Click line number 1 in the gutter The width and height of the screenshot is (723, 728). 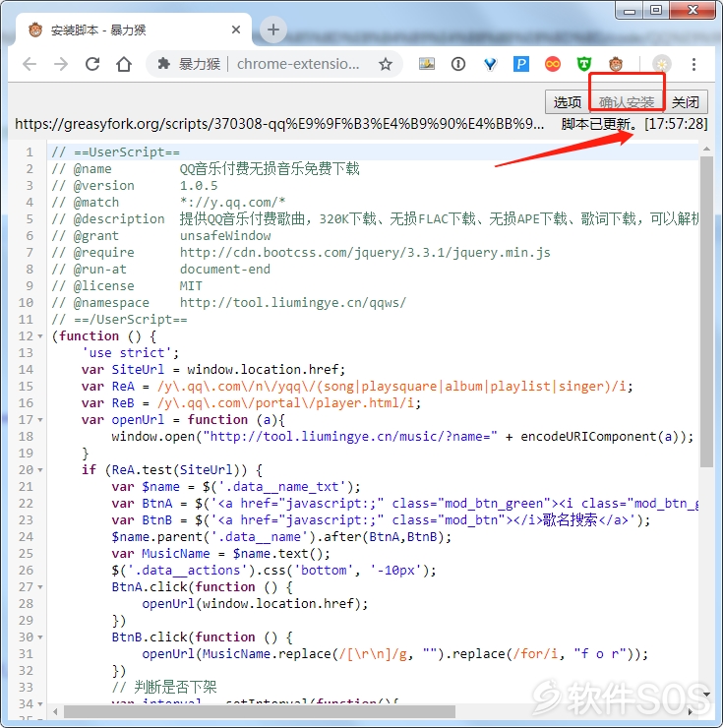[x=30, y=152]
